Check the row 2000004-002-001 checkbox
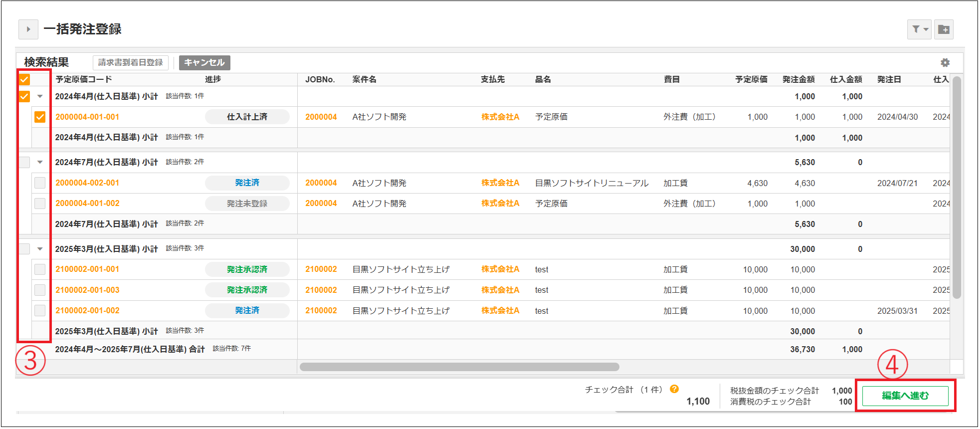Screen dimensions: 980x429 (40, 183)
